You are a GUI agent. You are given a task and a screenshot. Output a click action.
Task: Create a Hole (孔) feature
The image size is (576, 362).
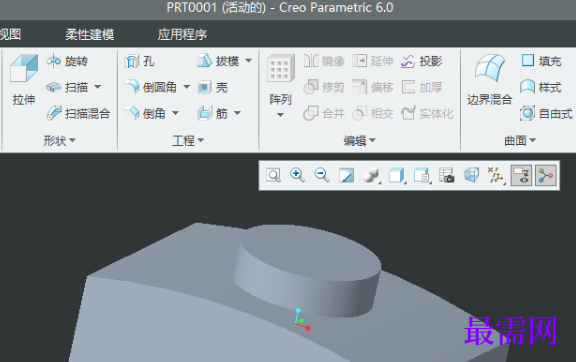(x=139, y=61)
